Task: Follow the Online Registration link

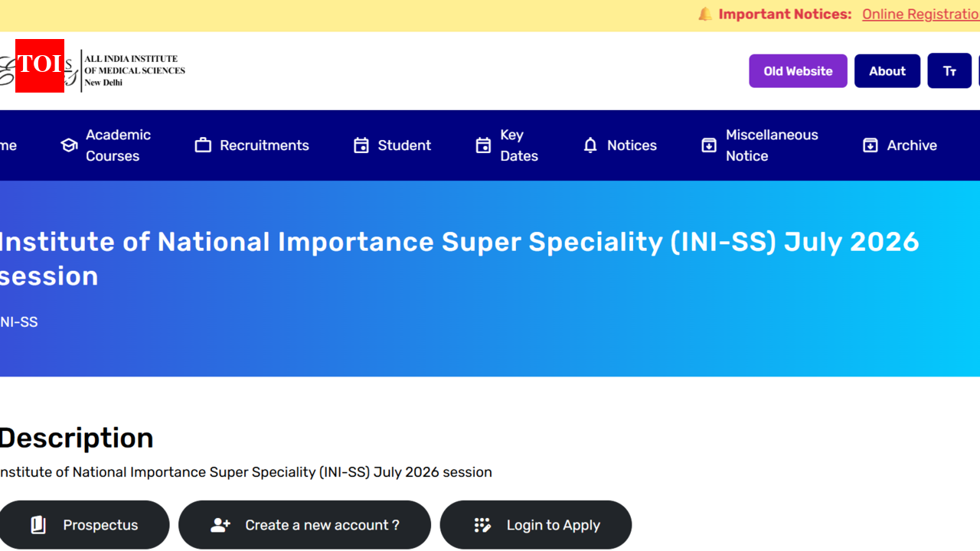Action: [921, 14]
